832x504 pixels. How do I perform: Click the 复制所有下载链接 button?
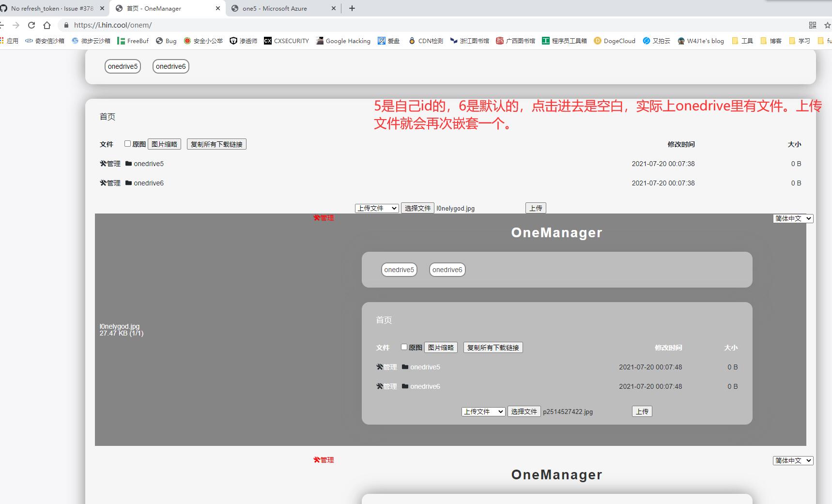coord(216,144)
